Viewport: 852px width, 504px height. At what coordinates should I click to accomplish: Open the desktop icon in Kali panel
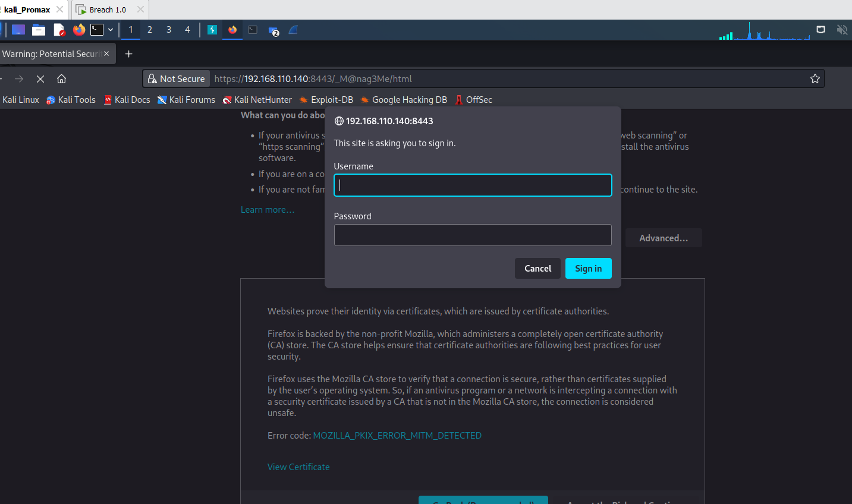tap(18, 30)
